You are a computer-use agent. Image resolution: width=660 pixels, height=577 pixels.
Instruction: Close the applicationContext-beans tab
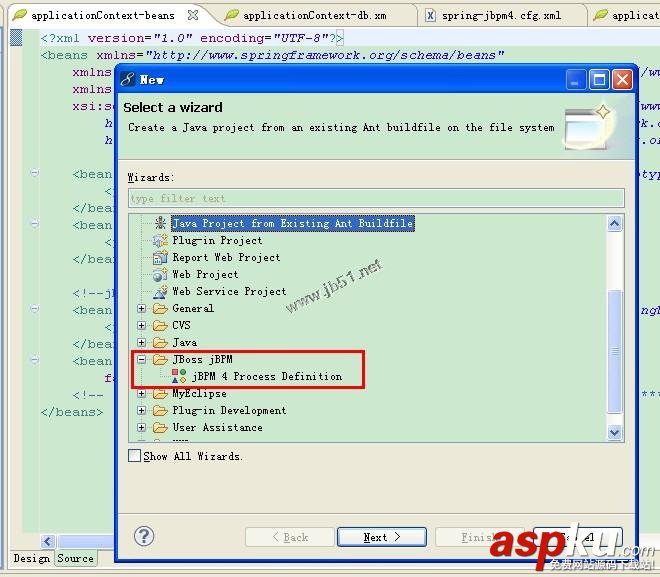193,15
